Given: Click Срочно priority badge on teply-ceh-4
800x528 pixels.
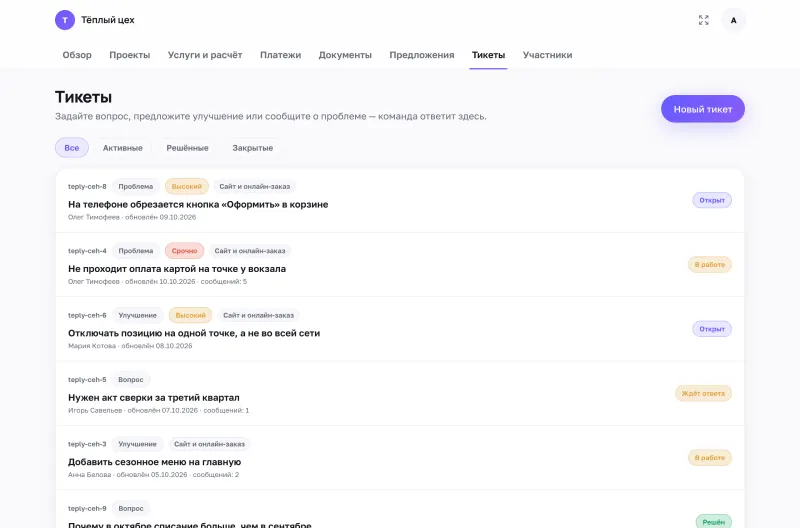Looking at the screenshot, I should (184, 251).
